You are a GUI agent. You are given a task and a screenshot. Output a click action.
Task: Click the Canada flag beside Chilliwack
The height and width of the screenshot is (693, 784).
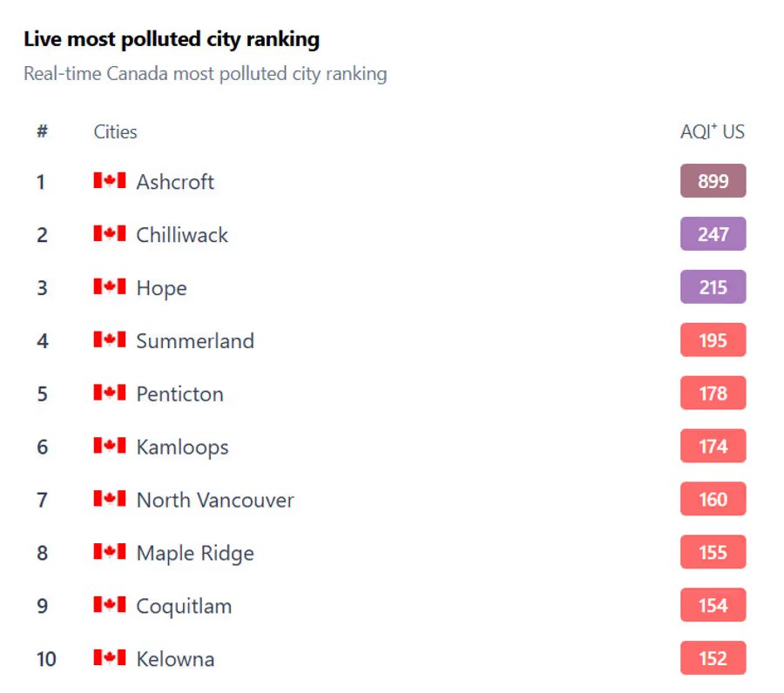pyautogui.click(x=110, y=232)
